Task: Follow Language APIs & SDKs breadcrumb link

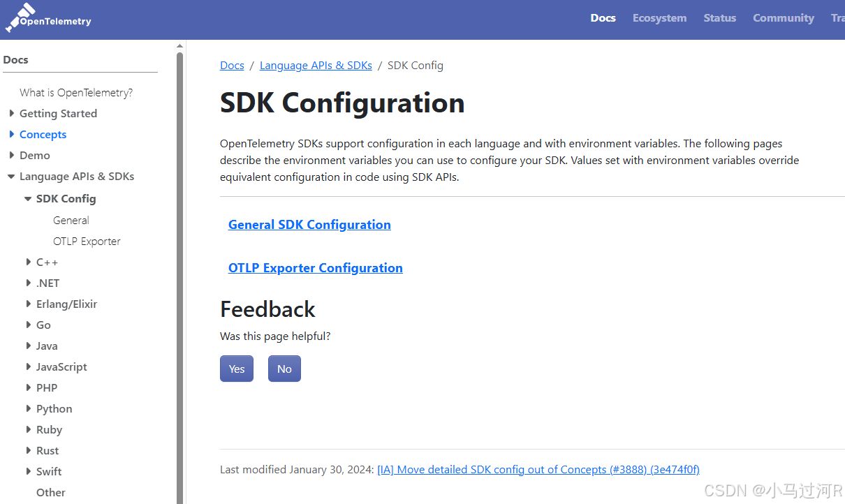Action: pyautogui.click(x=316, y=66)
